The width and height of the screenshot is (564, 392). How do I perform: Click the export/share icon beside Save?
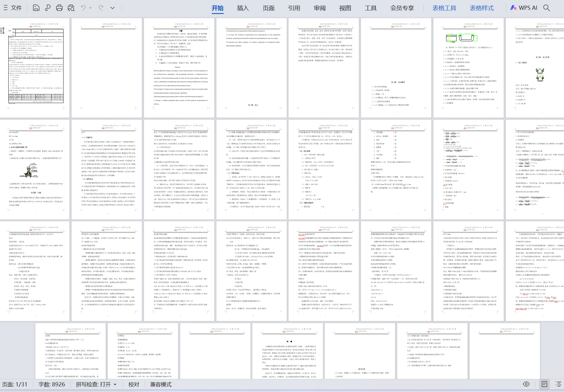pyautogui.click(x=47, y=8)
